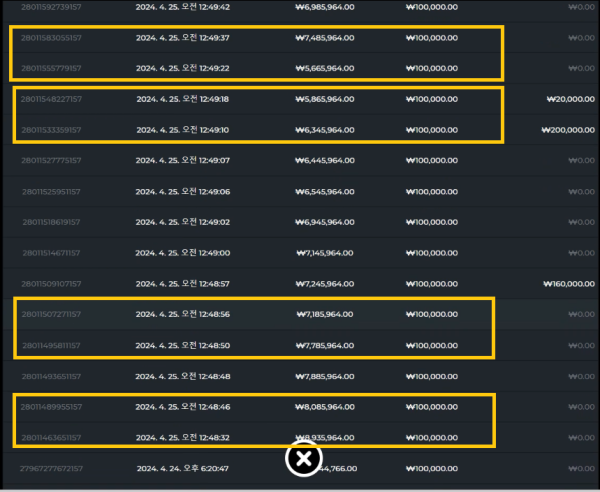Click balance ₩6,945,964.00
The width and height of the screenshot is (600, 492).
pyautogui.click(x=325, y=222)
